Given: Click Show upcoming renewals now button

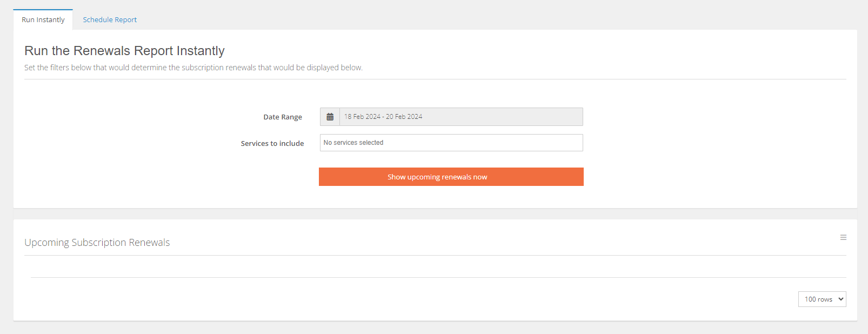Looking at the screenshot, I should pyautogui.click(x=451, y=177).
